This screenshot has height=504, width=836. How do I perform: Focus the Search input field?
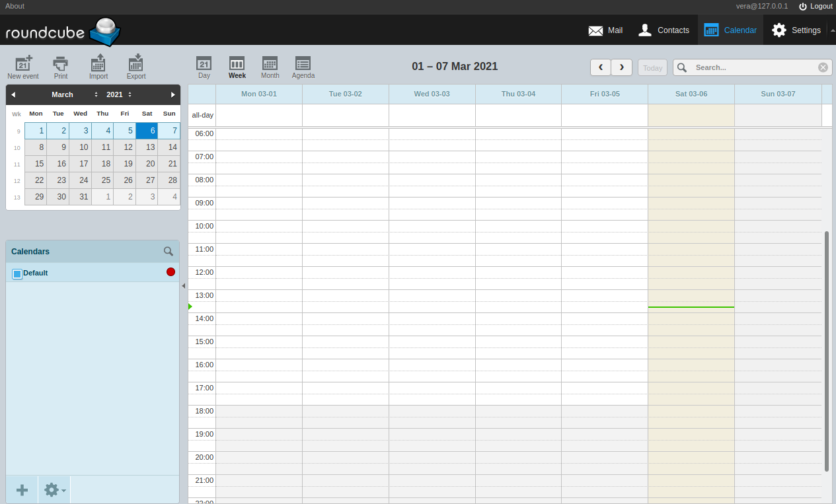753,67
